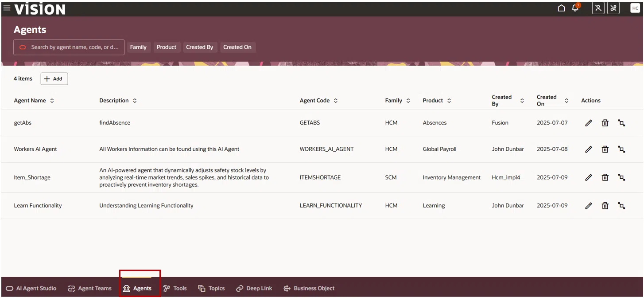
Task: Click the Understanding Learning Functionality description
Action: coord(146,206)
